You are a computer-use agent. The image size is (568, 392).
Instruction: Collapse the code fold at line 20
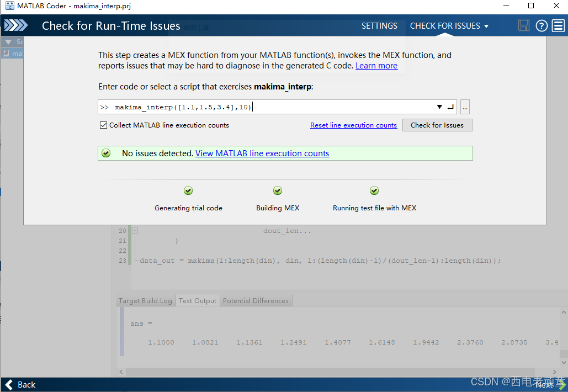pyautogui.click(x=135, y=230)
